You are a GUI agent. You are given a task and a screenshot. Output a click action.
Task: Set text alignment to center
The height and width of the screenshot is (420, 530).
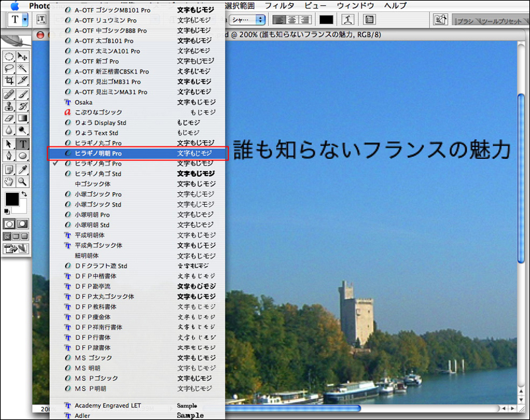[291, 19]
